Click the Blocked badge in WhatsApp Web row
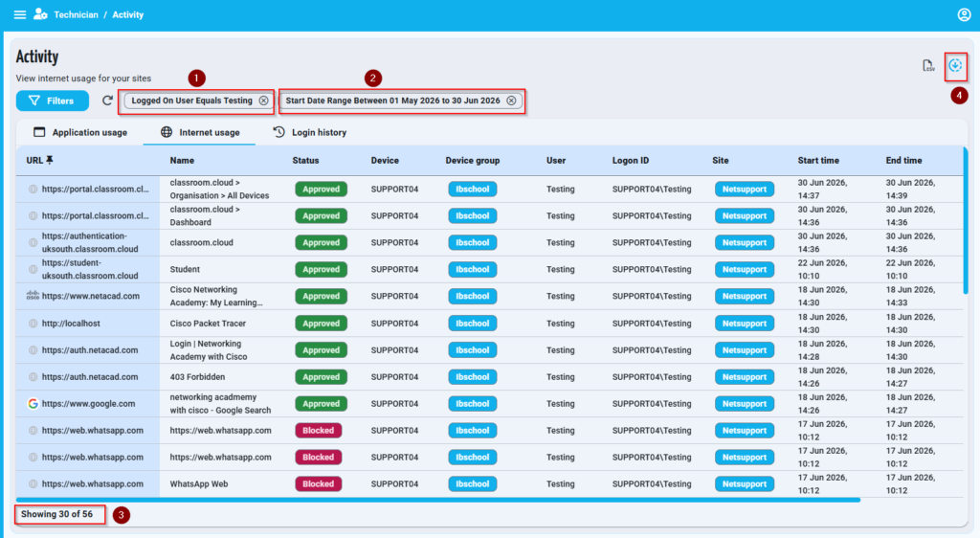980x538 pixels. (318, 484)
